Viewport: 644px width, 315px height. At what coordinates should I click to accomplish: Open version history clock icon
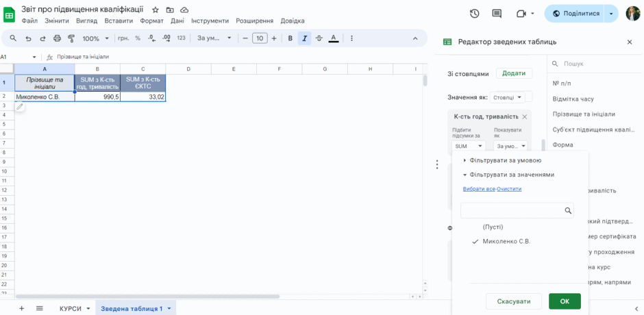474,14
